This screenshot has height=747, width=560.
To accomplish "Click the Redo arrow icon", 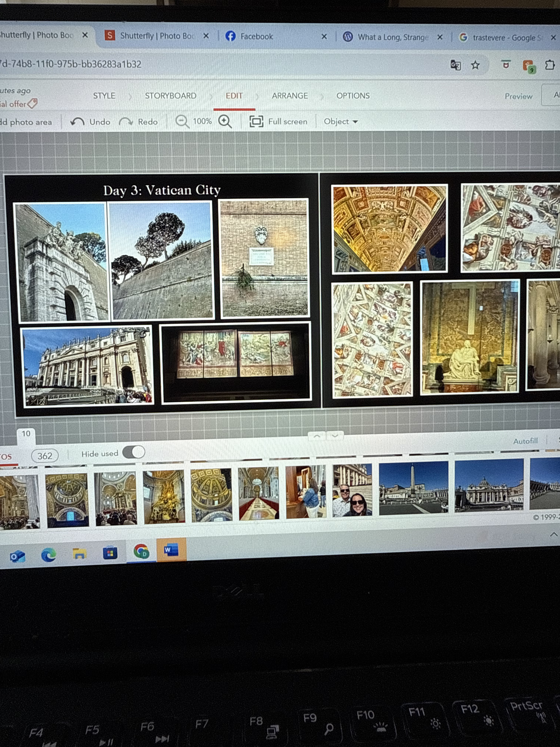I will [x=126, y=122].
